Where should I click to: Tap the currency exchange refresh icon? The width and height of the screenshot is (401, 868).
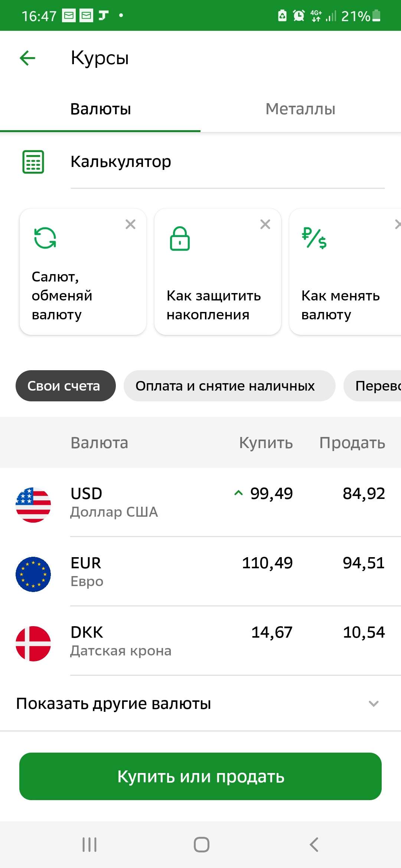coord(45,238)
